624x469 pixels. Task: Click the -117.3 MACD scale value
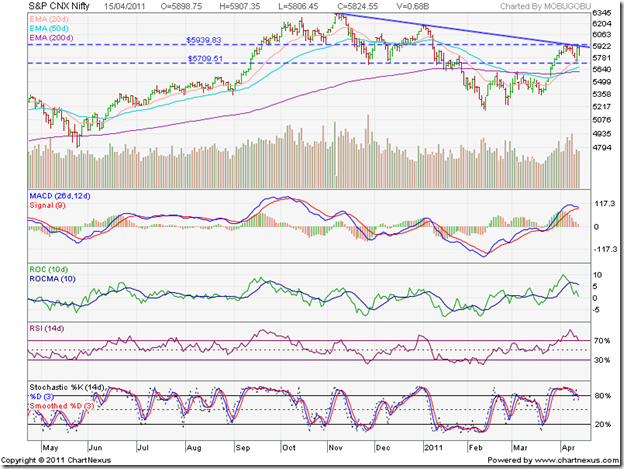click(x=605, y=249)
